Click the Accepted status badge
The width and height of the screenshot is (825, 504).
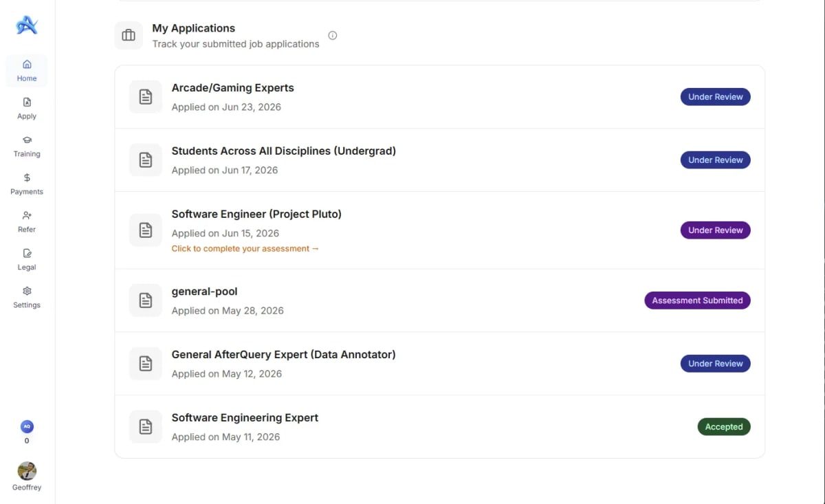pyautogui.click(x=724, y=427)
